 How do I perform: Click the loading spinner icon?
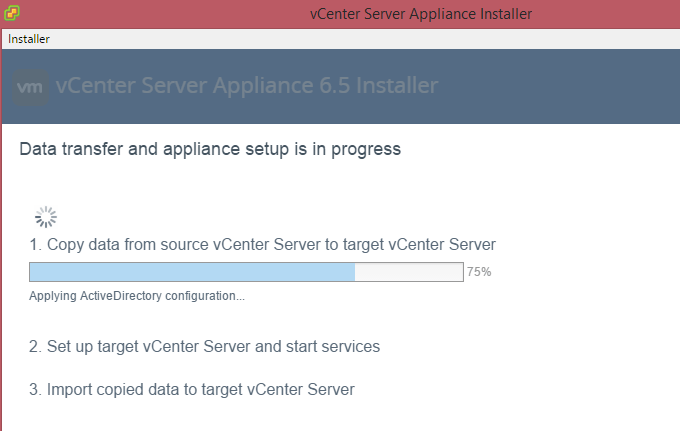pyautogui.click(x=46, y=217)
